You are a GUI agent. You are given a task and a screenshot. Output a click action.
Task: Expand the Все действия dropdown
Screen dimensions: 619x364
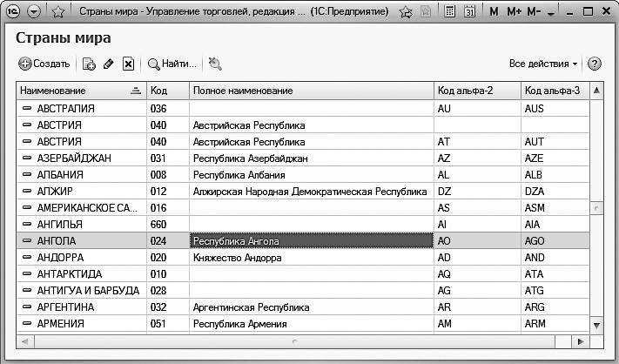[543, 64]
